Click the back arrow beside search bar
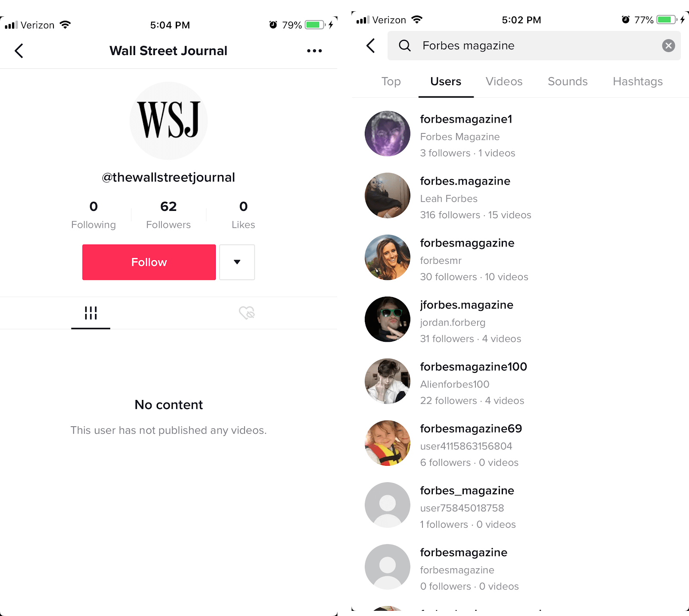689x616 pixels. [371, 46]
